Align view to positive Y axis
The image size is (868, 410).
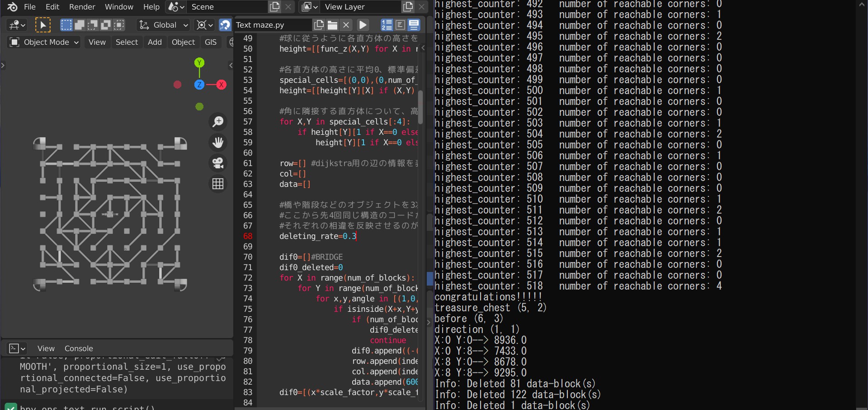pyautogui.click(x=199, y=62)
